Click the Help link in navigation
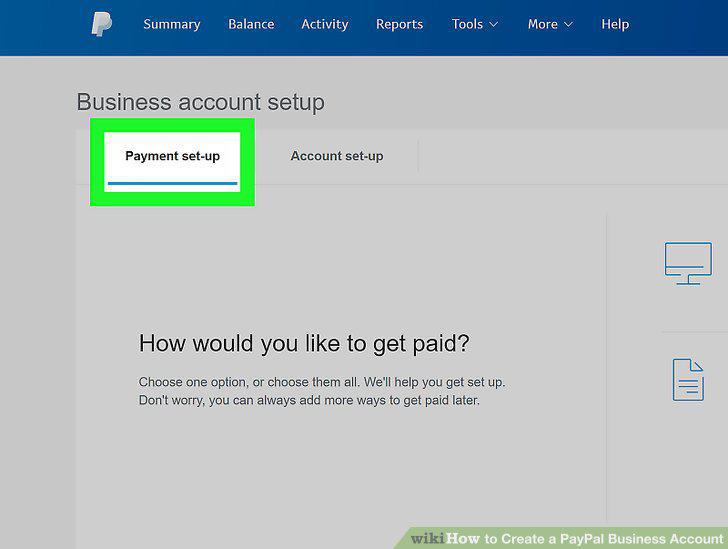Image resolution: width=728 pixels, height=549 pixels. [615, 24]
